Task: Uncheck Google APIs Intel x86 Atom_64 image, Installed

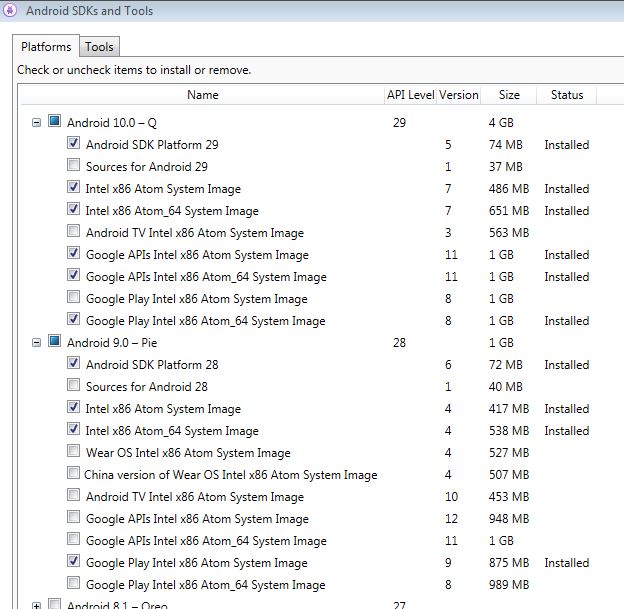Action: pos(74,275)
